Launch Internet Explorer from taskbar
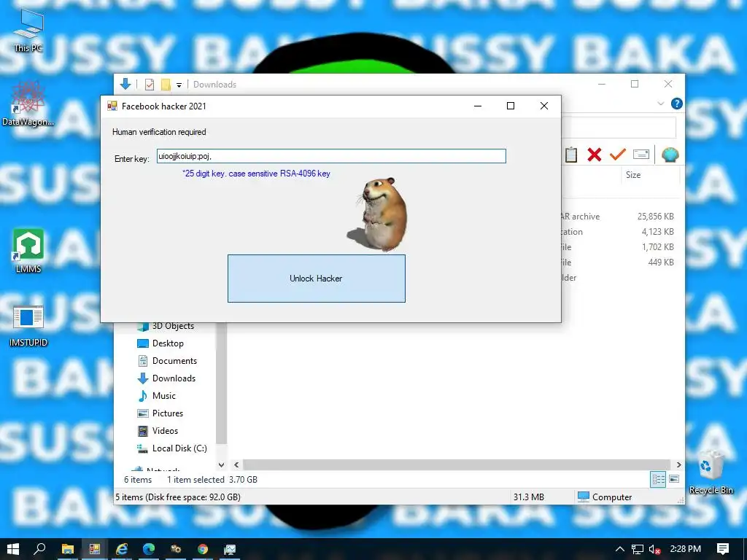 point(122,549)
